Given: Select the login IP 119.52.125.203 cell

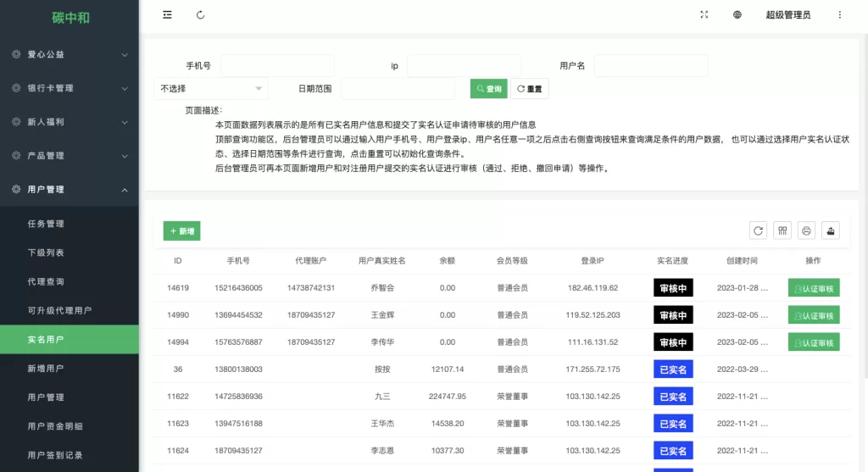Looking at the screenshot, I should 593,315.
